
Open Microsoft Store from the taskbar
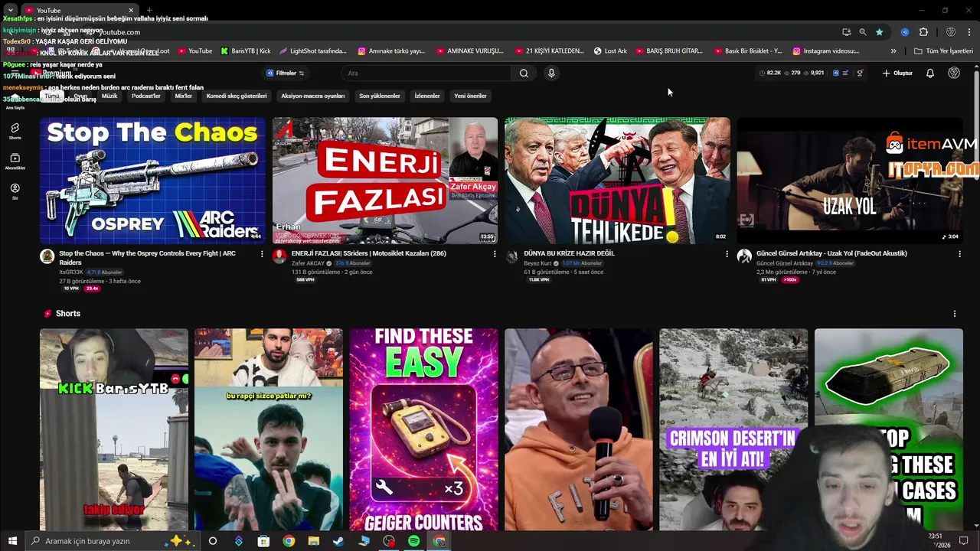tap(263, 541)
